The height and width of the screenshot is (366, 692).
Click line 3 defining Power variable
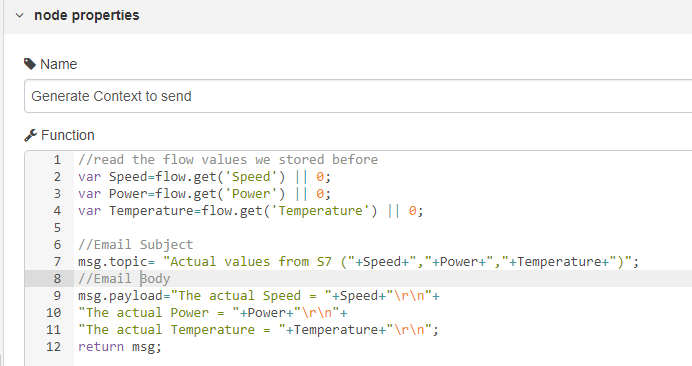click(x=204, y=193)
